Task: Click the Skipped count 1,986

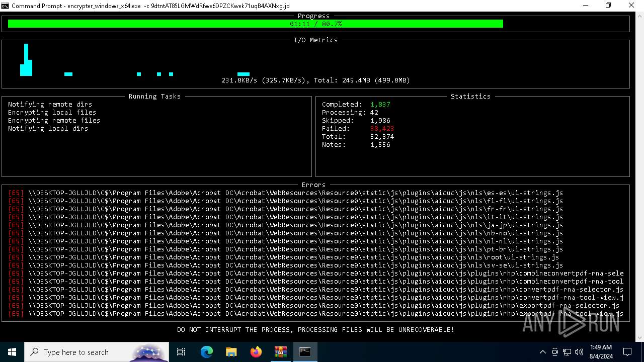Action: pyautogui.click(x=380, y=120)
